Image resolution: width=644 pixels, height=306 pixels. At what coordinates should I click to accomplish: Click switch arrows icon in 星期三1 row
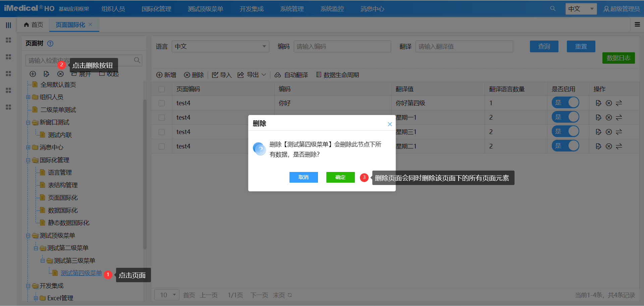pos(619,132)
